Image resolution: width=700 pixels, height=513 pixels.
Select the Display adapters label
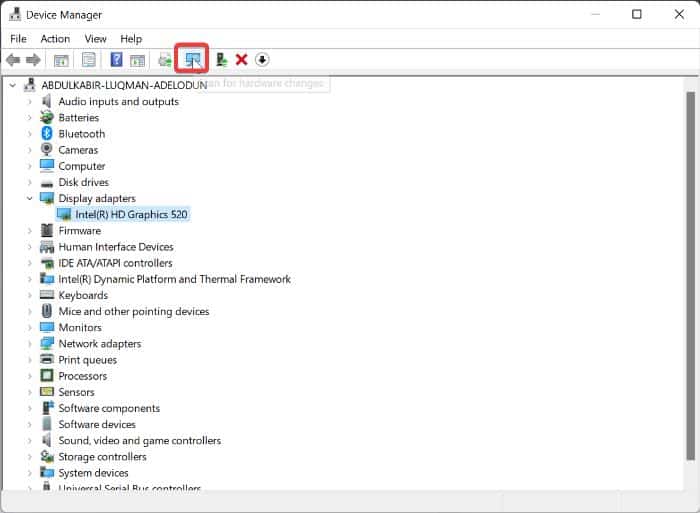[97, 198]
